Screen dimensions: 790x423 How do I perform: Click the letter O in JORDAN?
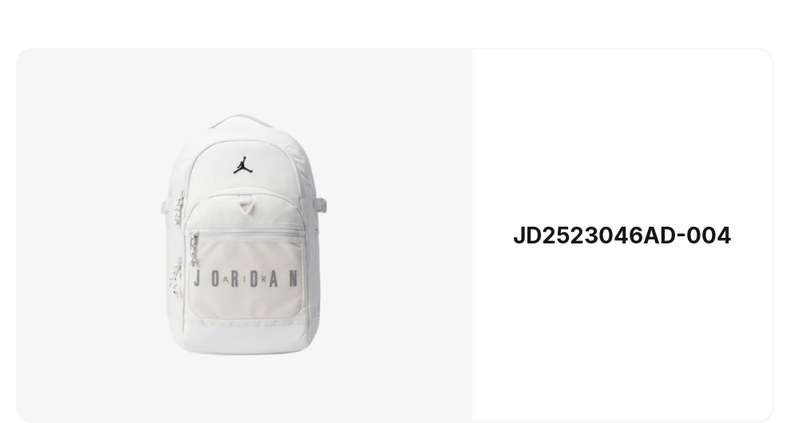(x=216, y=278)
